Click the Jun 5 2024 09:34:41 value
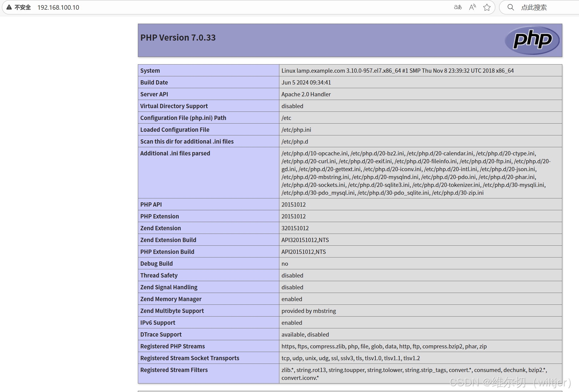 tap(306, 82)
